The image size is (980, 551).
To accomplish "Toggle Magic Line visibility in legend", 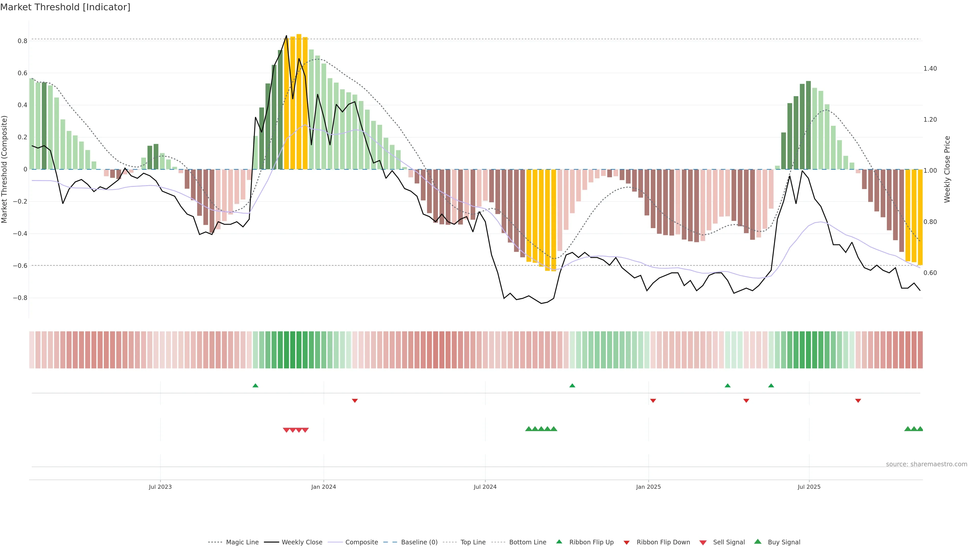I will coord(242,542).
